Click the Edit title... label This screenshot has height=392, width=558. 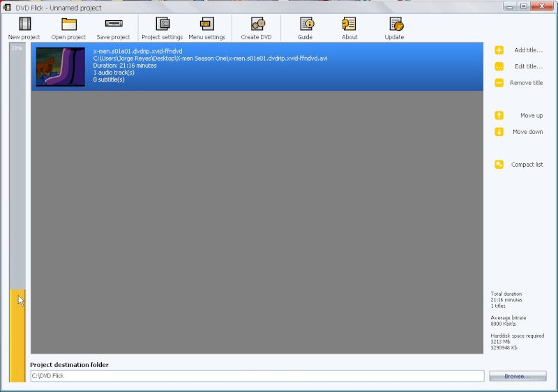(529, 66)
